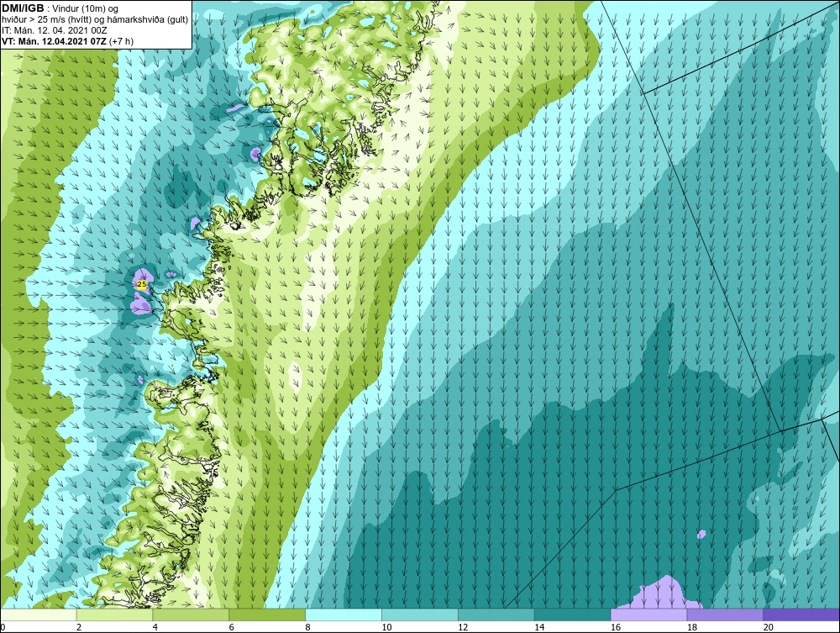Click the 'hviður > 25 m/s' legend description line

point(95,20)
